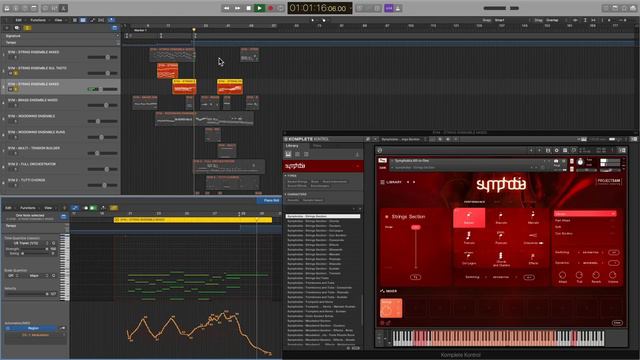Open the modulation parameter dropdown
This screenshot has width=640, height=360.
click(x=36, y=335)
